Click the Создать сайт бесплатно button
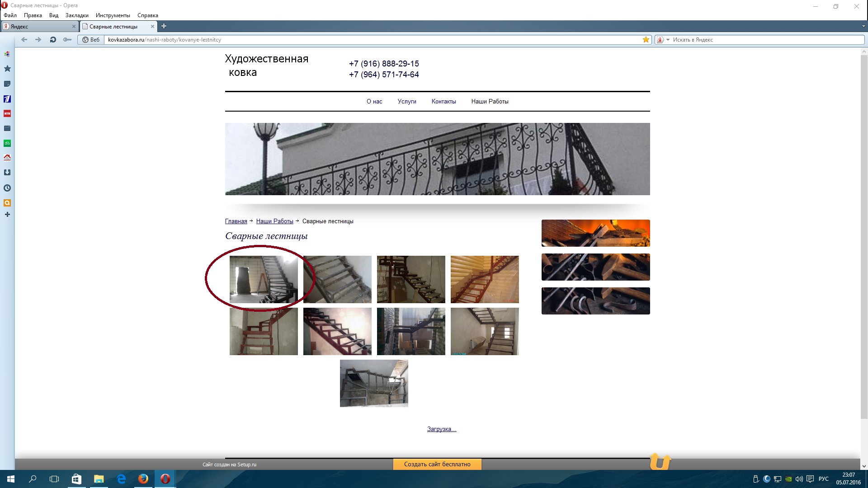Image resolution: width=868 pixels, height=488 pixels. 437,465
